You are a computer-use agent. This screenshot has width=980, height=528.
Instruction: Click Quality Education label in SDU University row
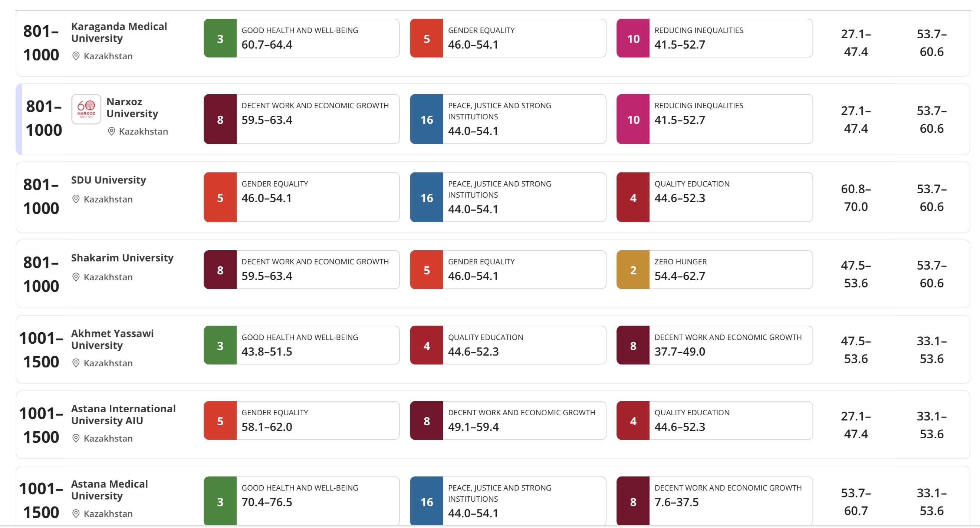pos(692,184)
